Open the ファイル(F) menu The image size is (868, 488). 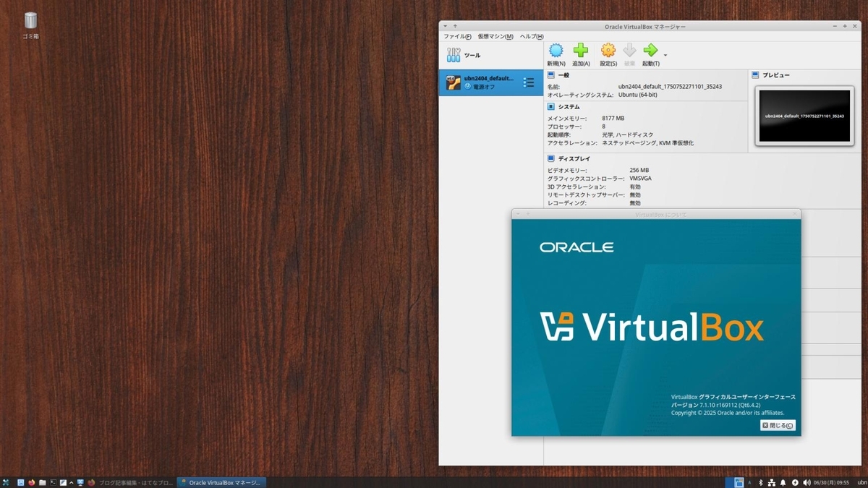click(x=457, y=36)
